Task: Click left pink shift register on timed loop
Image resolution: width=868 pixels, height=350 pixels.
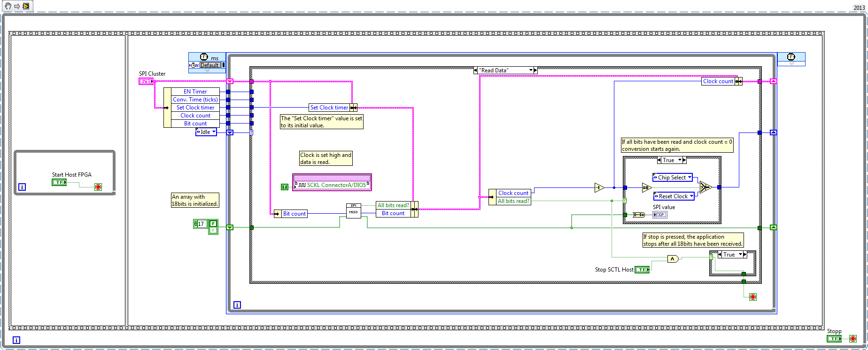Action: coord(230,81)
